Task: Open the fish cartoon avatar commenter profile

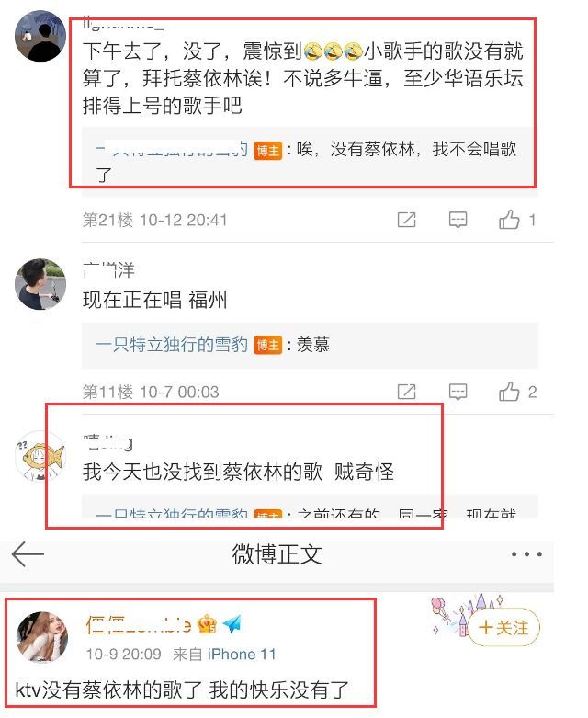Action: [x=40, y=456]
